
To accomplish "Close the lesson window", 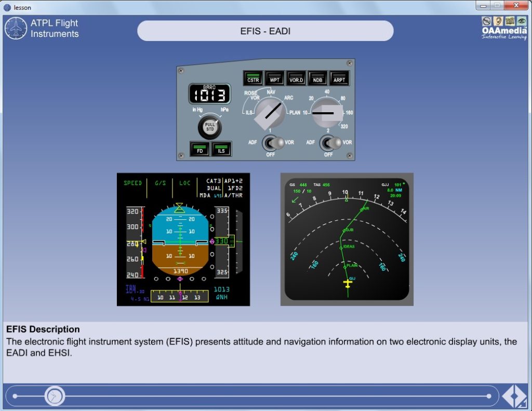I will [516, 5].
